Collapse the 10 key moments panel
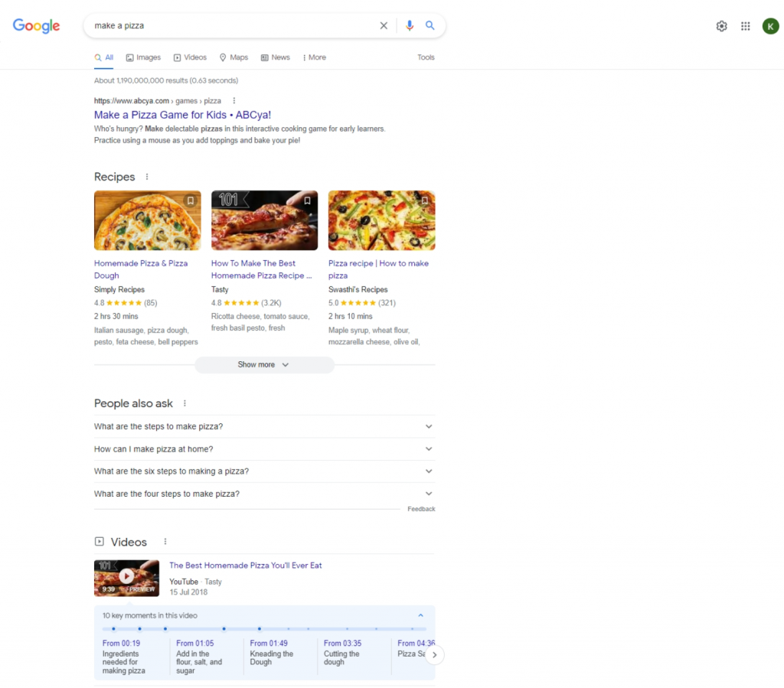Image resolution: width=784 pixels, height=688 pixels. 420,615
